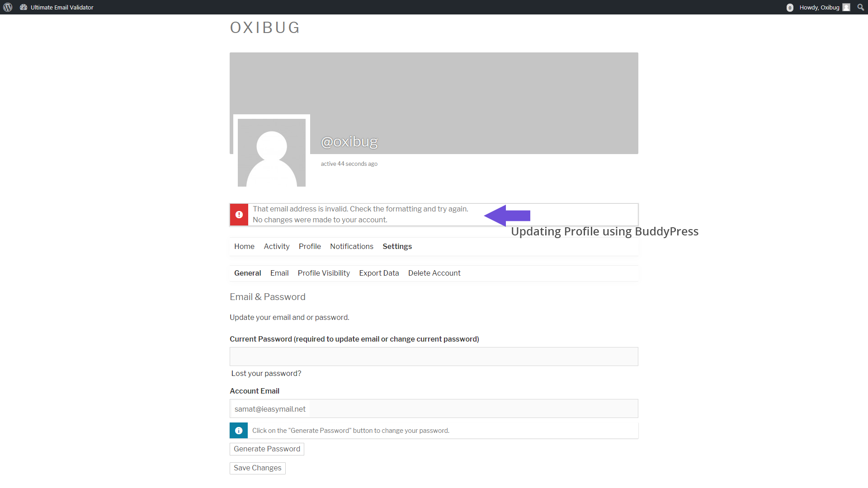Follow the Lost your password? link
The height and width of the screenshot is (488, 868).
266,373
